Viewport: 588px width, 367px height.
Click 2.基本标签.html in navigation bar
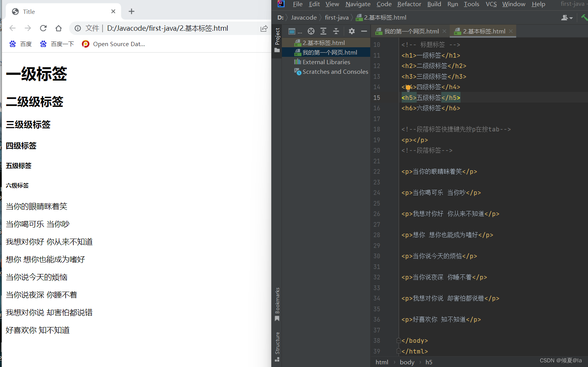pyautogui.click(x=381, y=17)
